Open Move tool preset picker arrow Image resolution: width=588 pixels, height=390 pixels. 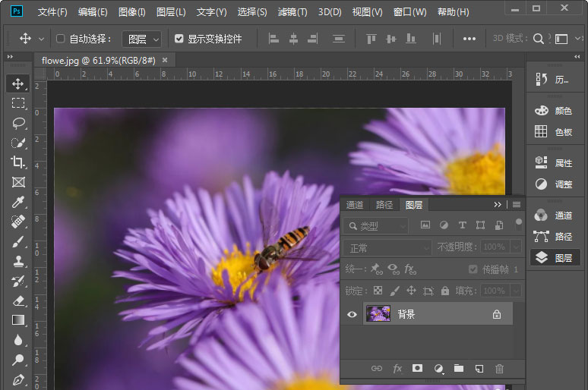click(41, 39)
